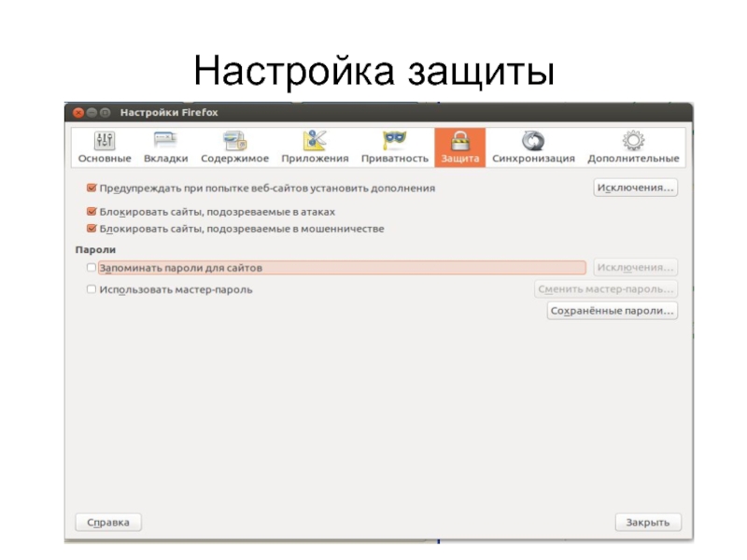Open the Вкладки tabs settings icon
The image size is (747, 560).
(165, 141)
